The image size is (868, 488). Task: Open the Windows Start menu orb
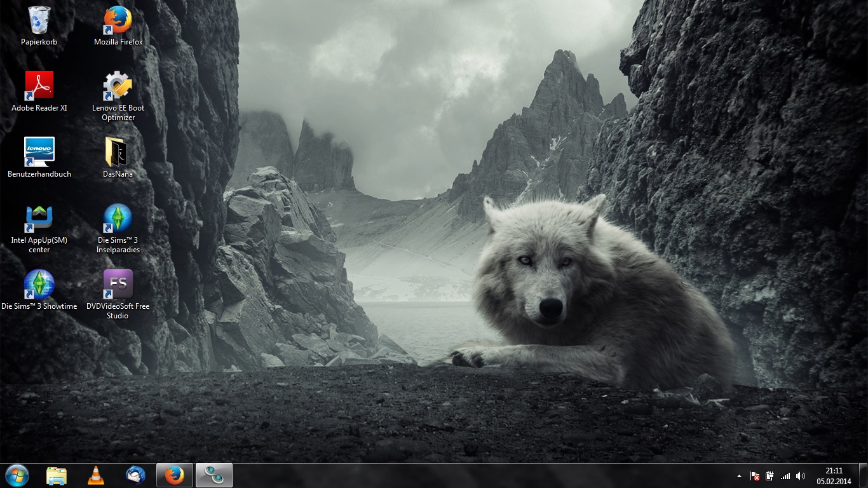click(17, 475)
